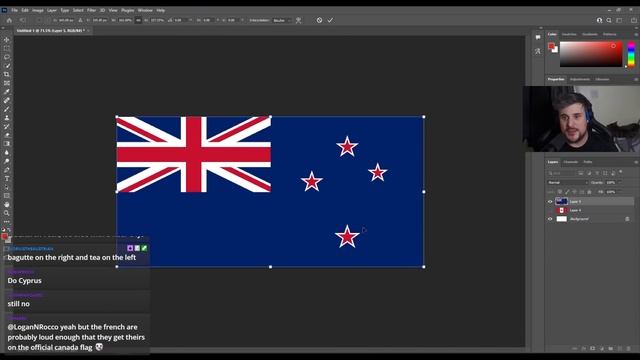Open the File menu
640x360 pixels.
14,10
